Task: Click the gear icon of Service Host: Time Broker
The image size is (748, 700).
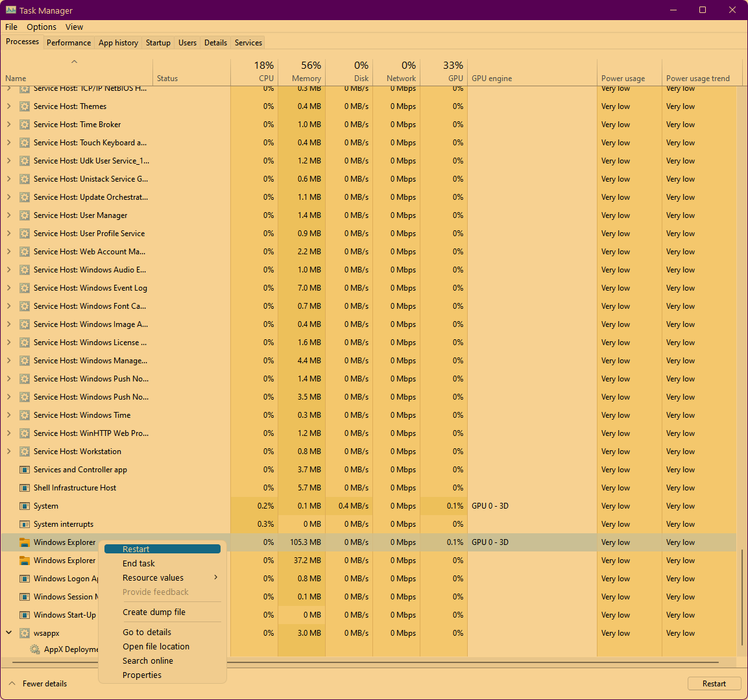Action: 25,125
